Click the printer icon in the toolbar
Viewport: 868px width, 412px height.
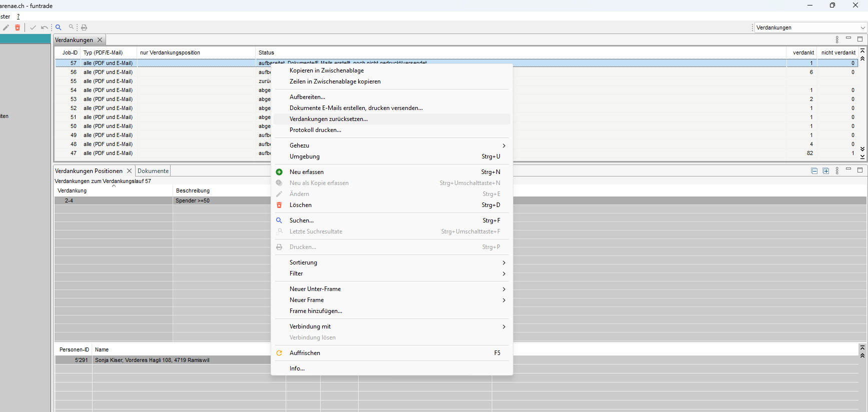[x=84, y=27]
